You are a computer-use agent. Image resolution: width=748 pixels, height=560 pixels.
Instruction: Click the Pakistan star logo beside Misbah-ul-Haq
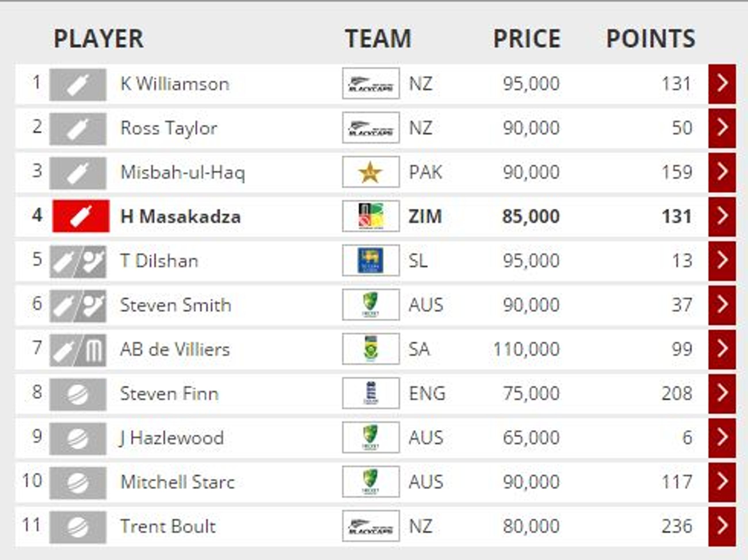coord(371,172)
